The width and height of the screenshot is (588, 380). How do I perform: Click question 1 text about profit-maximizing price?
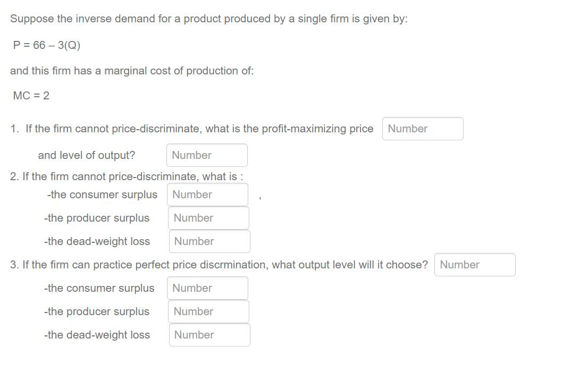(x=191, y=129)
